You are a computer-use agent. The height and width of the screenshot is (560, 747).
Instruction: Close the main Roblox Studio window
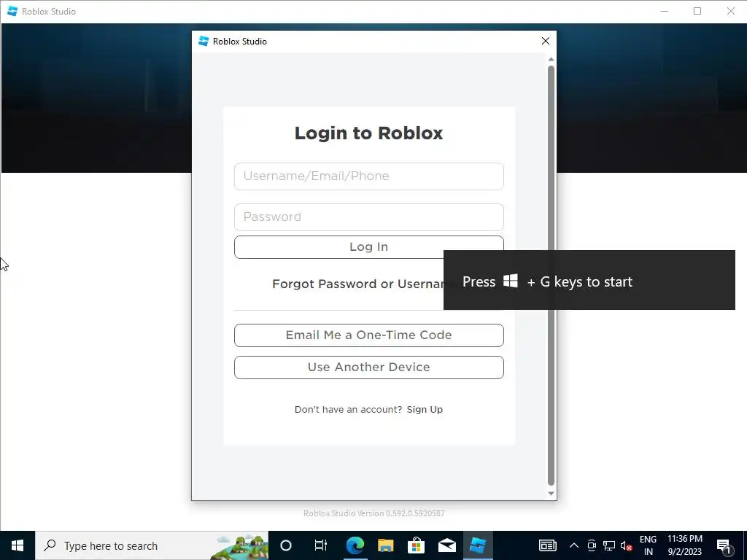coord(730,12)
